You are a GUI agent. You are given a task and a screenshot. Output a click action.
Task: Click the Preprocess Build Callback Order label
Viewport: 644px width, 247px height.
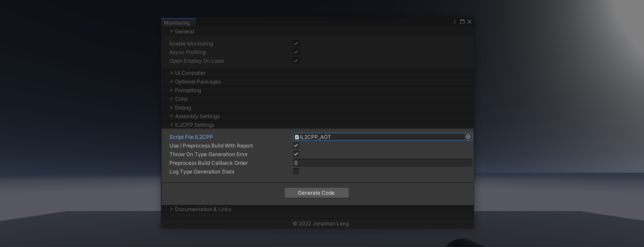point(208,163)
